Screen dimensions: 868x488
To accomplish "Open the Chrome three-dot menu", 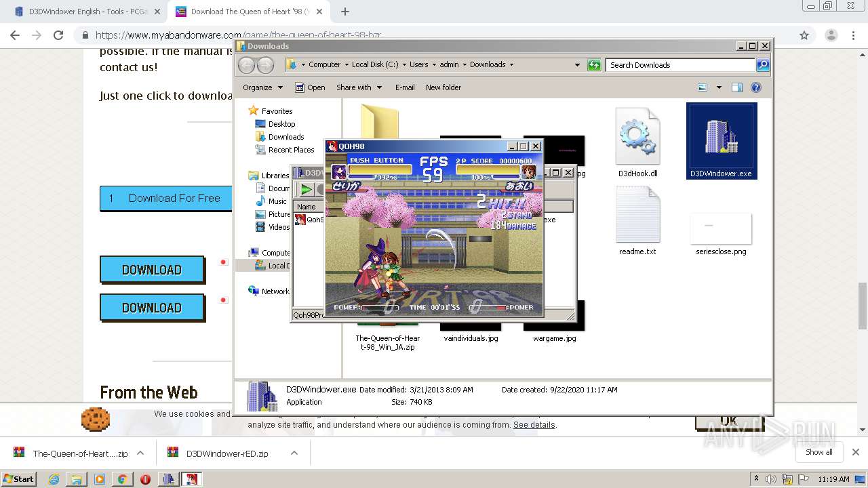I will [x=853, y=35].
